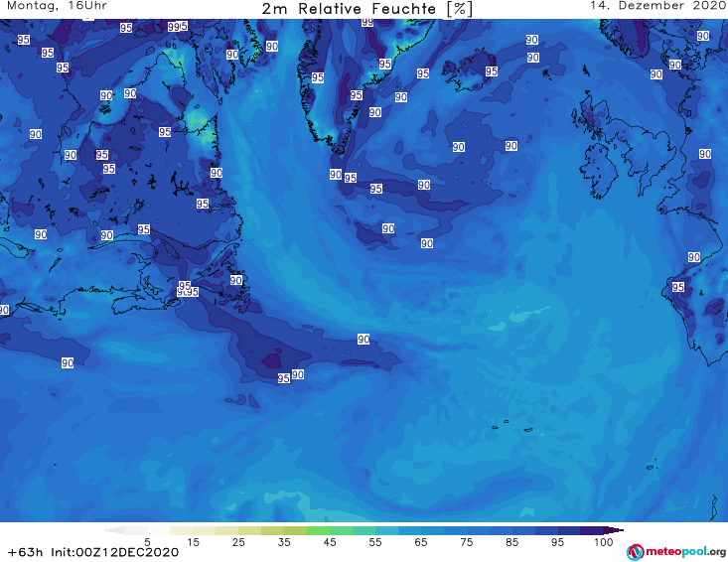The width and height of the screenshot is (728, 562).
Task: Pick the bright green color-scale segment after 45
Action: pos(341,530)
